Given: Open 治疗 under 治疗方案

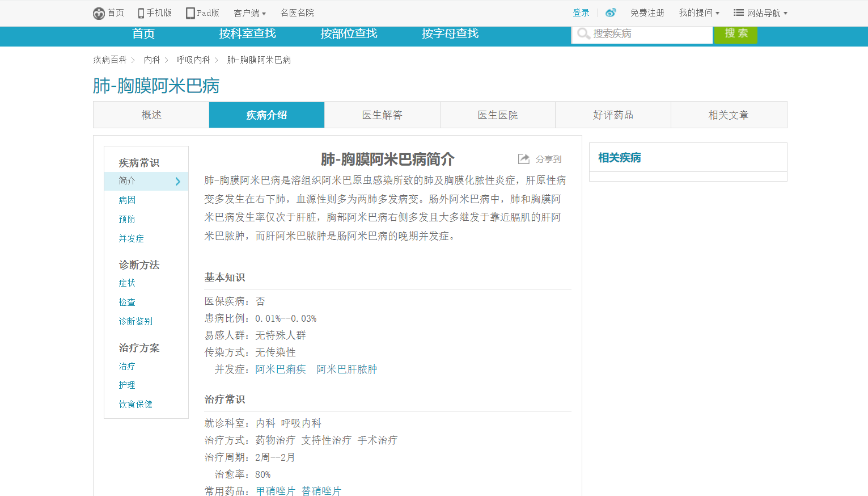Looking at the screenshot, I should pyautogui.click(x=127, y=366).
